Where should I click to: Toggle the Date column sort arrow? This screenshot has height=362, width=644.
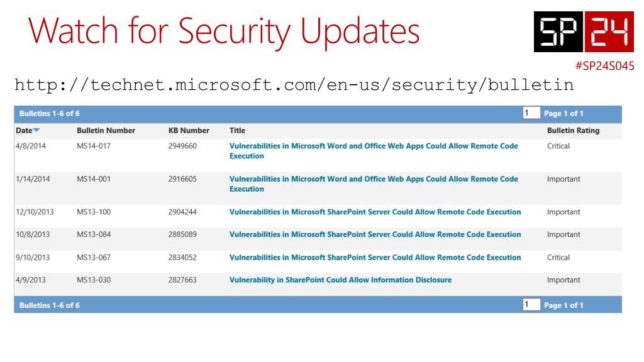pos(36,130)
